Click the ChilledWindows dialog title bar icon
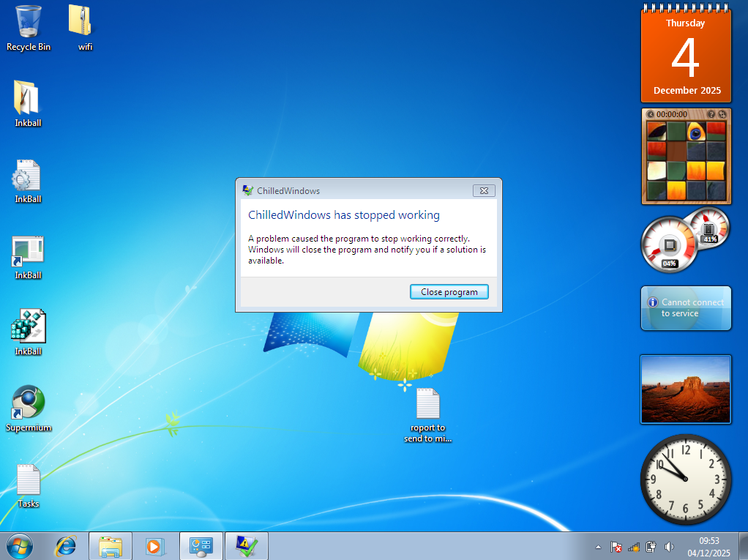The height and width of the screenshot is (560, 748). pos(247,190)
